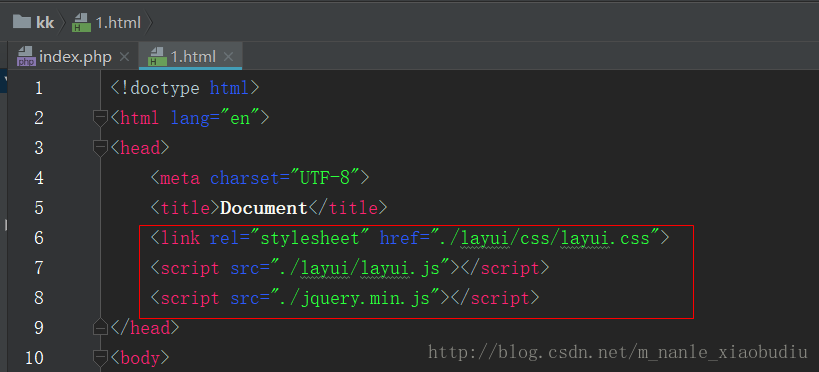Click the ./jquery.min.js src path
This screenshot has height=372, width=819.
point(360,298)
